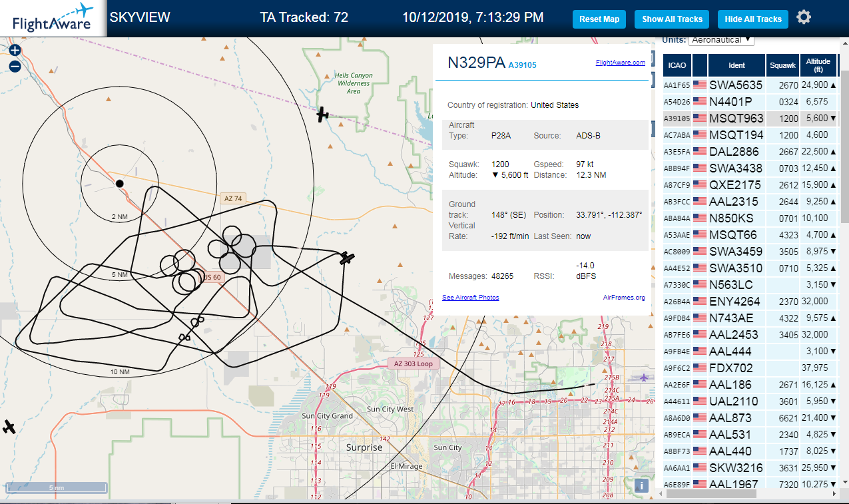Viewport: 849px width, 504px height.
Task: Open the map attribution info button
Action: [641, 485]
